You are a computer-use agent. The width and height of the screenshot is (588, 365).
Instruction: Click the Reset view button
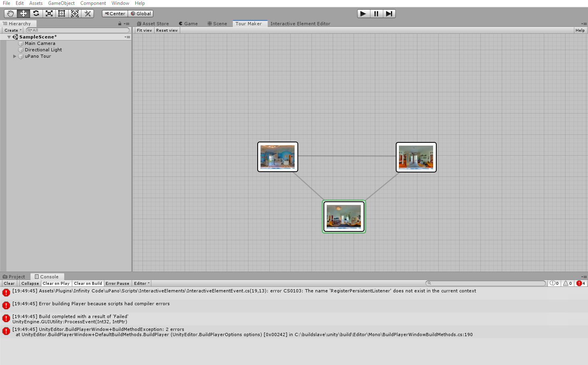[167, 30]
